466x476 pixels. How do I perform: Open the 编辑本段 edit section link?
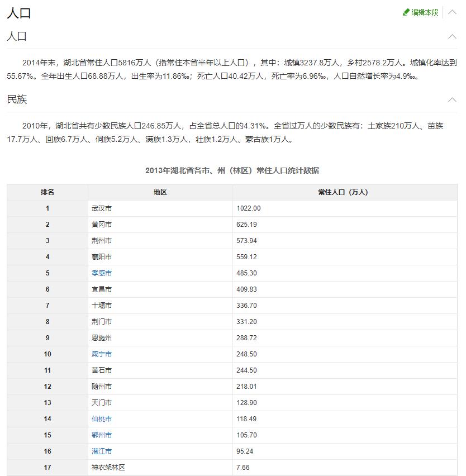(425, 12)
